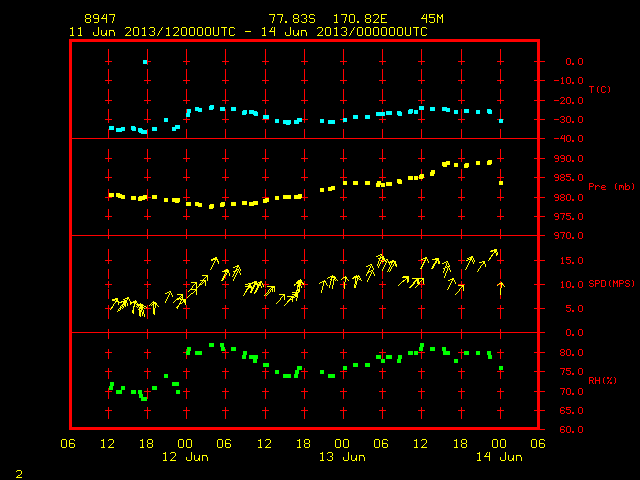Click the SPD(MPS) axis label

611,283
